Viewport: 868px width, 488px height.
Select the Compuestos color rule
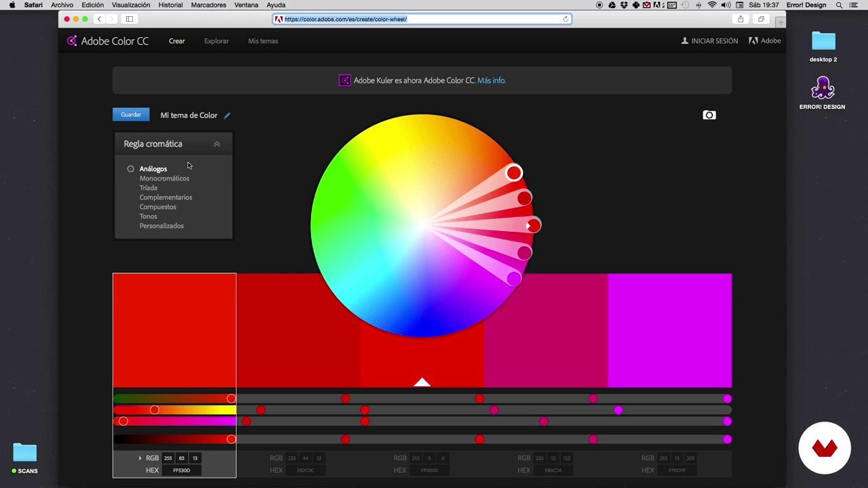click(x=157, y=207)
